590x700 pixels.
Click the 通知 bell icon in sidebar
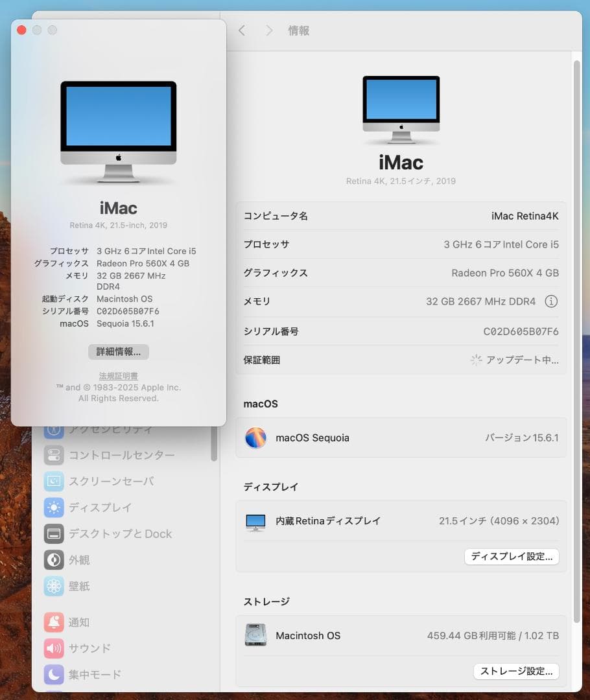[x=54, y=622]
